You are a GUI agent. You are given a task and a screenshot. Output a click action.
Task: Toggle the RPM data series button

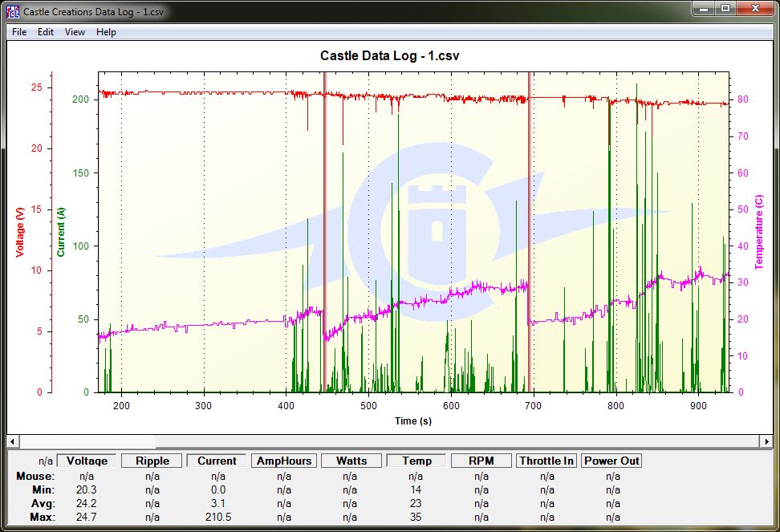point(481,461)
